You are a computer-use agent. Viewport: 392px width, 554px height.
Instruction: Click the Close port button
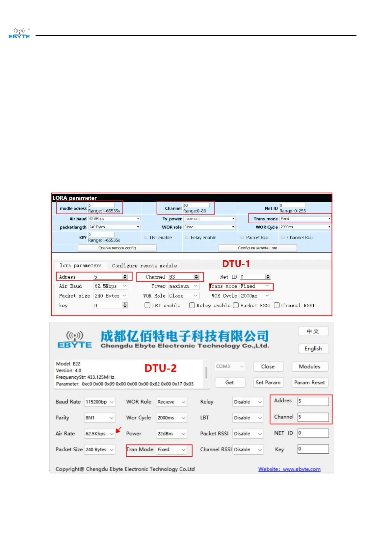tap(268, 366)
